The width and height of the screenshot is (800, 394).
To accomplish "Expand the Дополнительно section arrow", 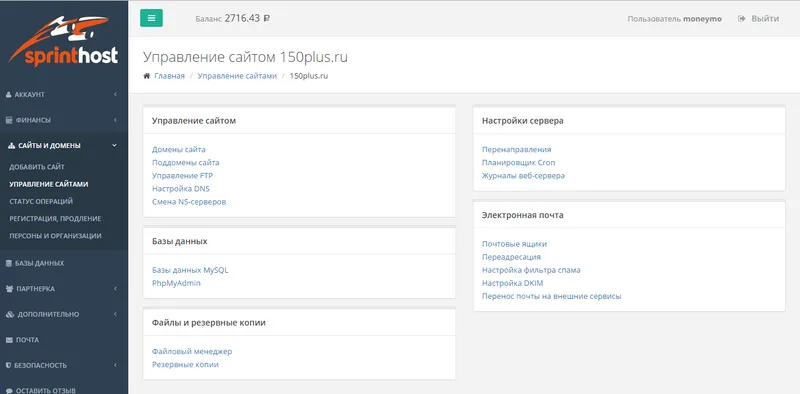I will click(115, 314).
